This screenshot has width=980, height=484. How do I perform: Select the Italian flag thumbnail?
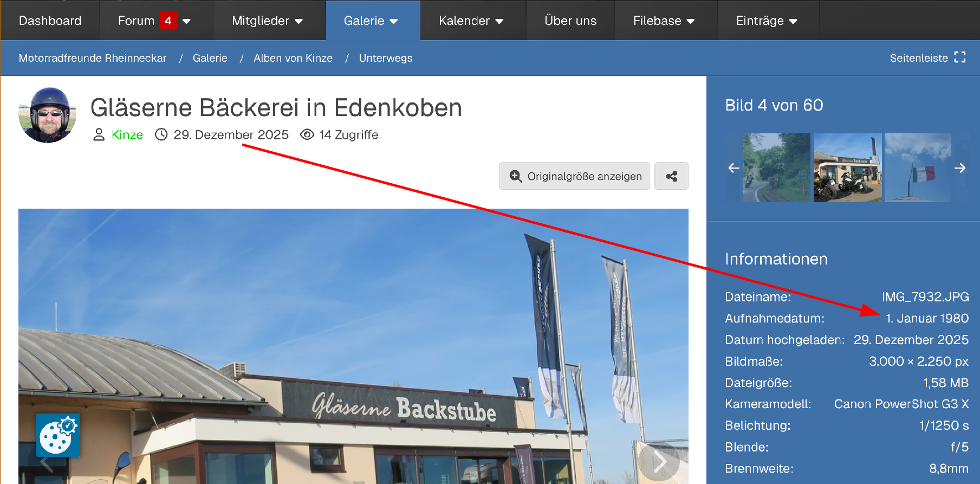tap(918, 168)
